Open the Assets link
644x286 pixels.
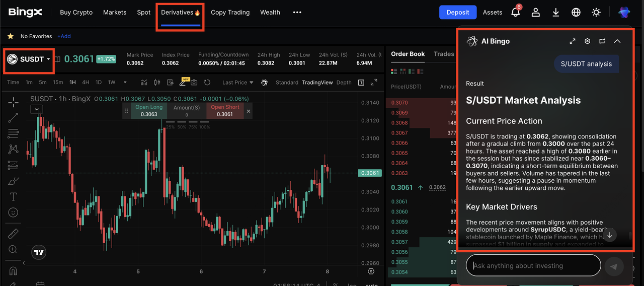493,12
